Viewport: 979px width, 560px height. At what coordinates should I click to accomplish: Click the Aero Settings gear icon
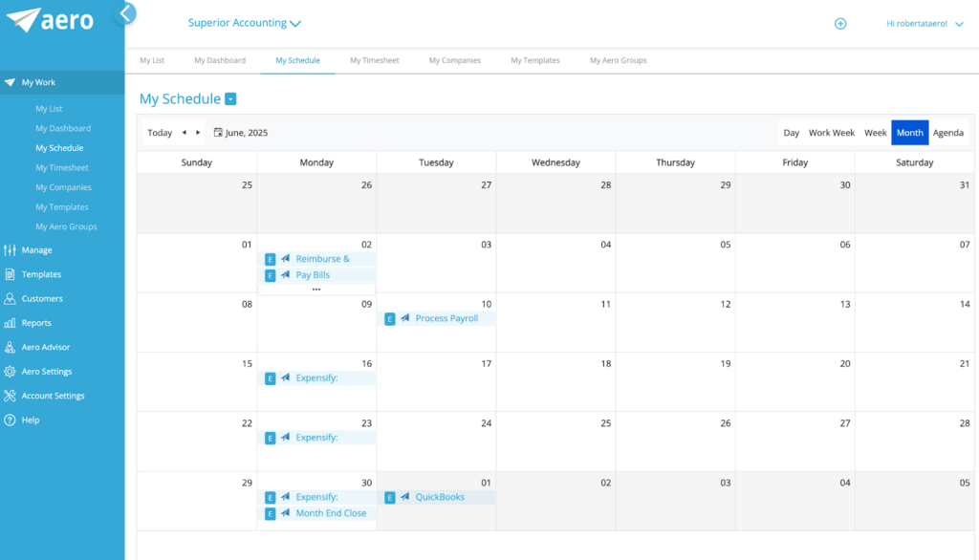coord(11,371)
